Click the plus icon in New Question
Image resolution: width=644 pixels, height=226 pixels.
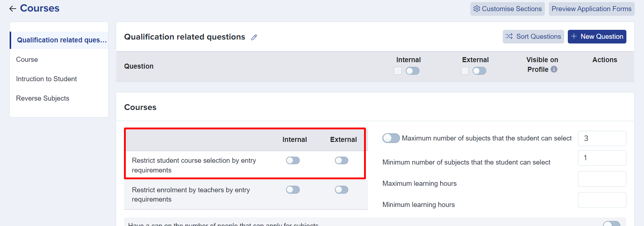pyautogui.click(x=574, y=36)
